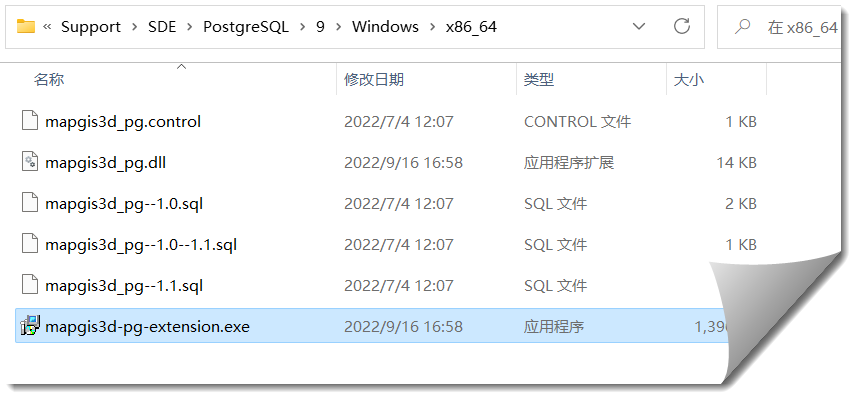Click the refresh icon in address bar
This screenshot has height=399, width=856.
click(x=681, y=26)
